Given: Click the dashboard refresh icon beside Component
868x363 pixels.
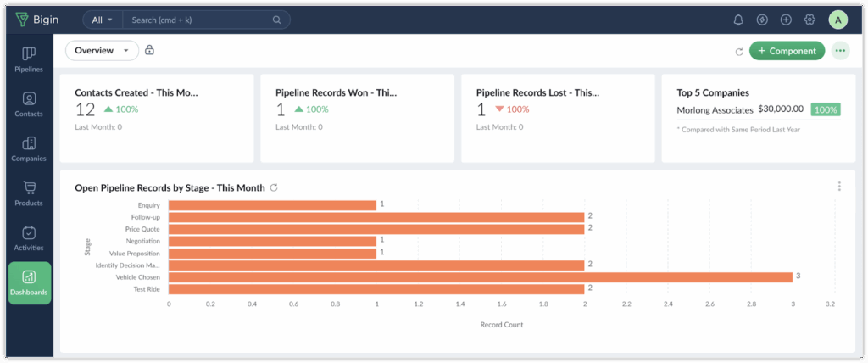Looking at the screenshot, I should 739,52.
